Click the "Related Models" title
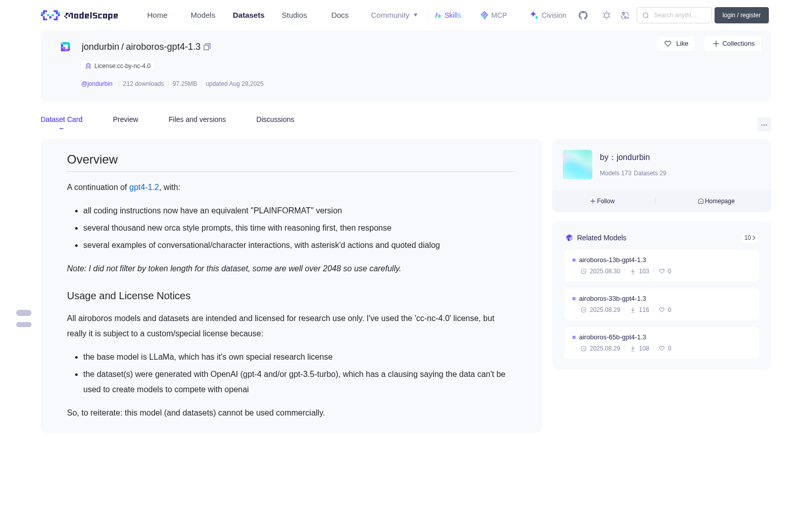The image size is (812, 508). click(x=601, y=238)
